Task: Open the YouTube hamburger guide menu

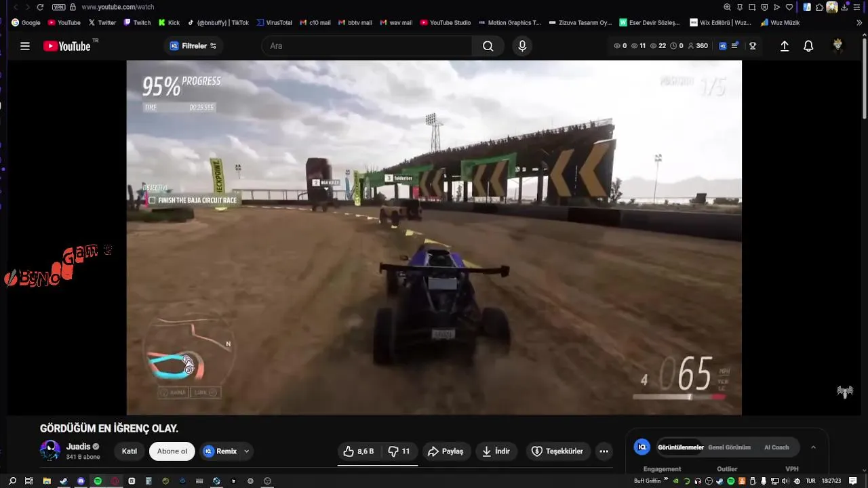Action: click(25, 46)
